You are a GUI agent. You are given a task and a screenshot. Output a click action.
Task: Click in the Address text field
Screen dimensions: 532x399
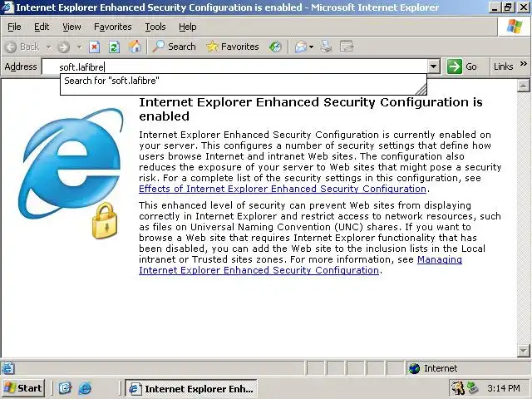[234, 66]
